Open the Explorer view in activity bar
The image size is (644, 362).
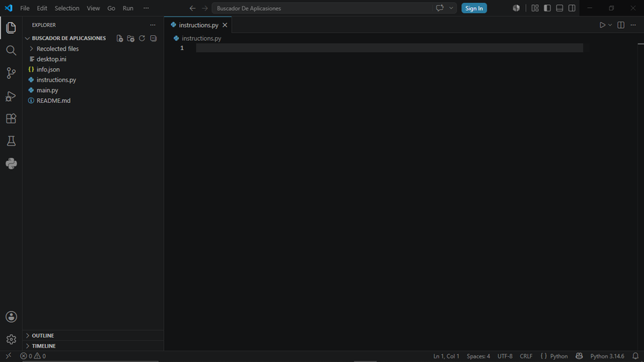[11, 27]
